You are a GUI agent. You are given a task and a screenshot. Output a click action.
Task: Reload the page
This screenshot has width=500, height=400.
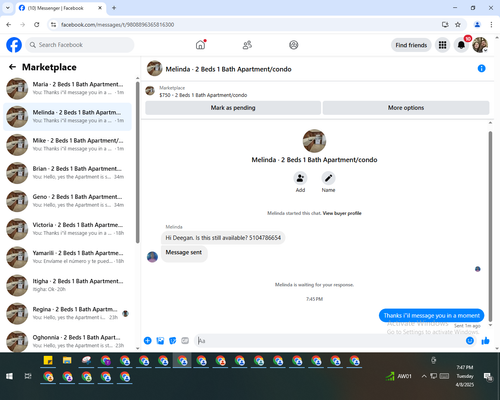click(x=37, y=25)
